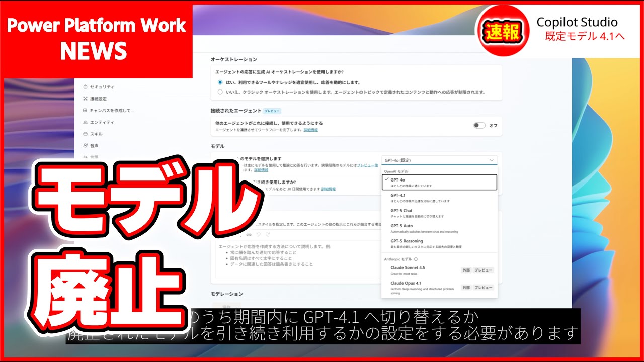Click the 接続設定 connection icon
Viewport: 644px width, 362px height.
[85, 99]
